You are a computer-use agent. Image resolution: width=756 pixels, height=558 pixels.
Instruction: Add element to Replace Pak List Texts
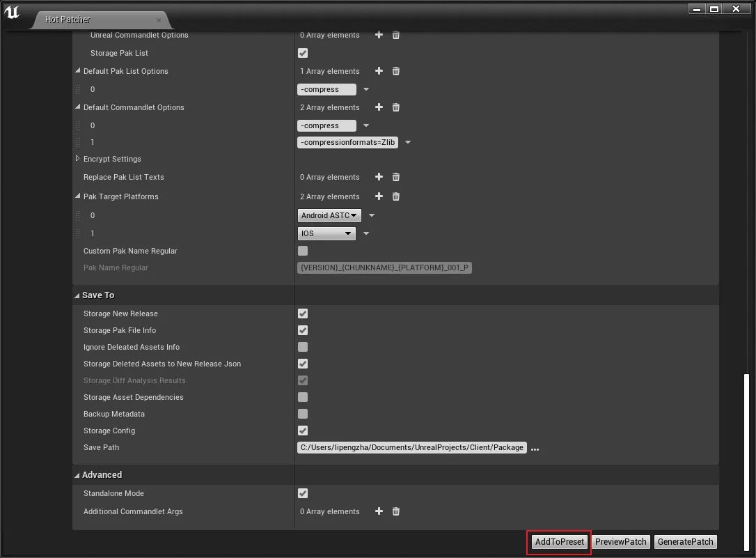[x=379, y=177]
